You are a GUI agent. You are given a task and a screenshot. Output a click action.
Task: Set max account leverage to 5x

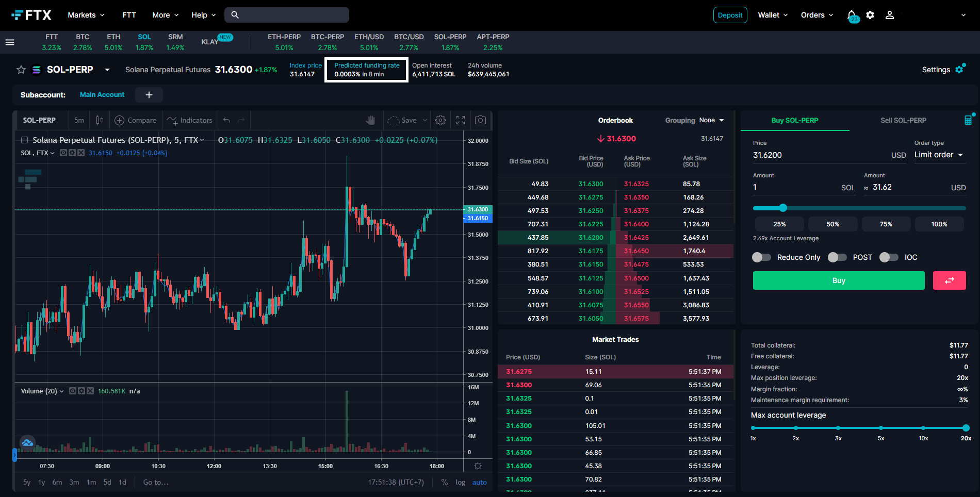(x=881, y=428)
